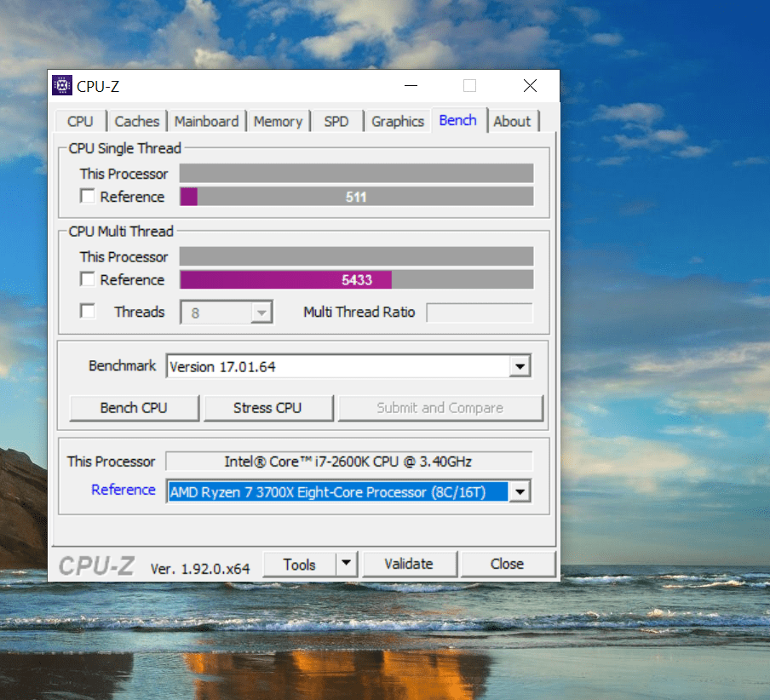This screenshot has width=770, height=700.
Task: Click the blue Reference link label
Action: point(124,490)
